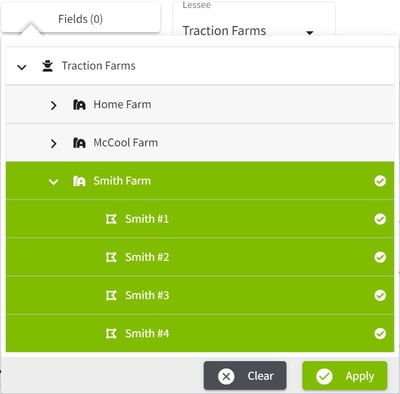Image resolution: width=400 pixels, height=394 pixels.
Task: Click the barn icon next to McCool Farm
Action: (x=79, y=143)
